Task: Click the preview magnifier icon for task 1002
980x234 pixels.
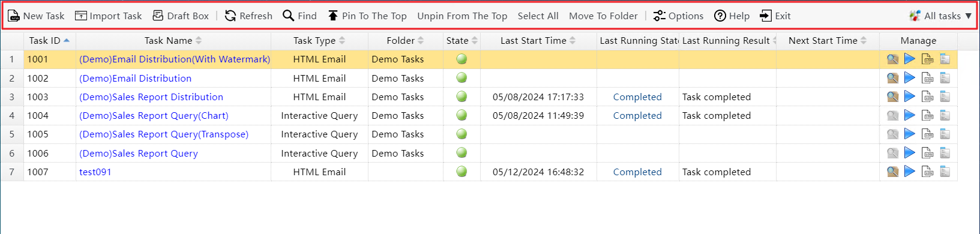Action: point(893,78)
